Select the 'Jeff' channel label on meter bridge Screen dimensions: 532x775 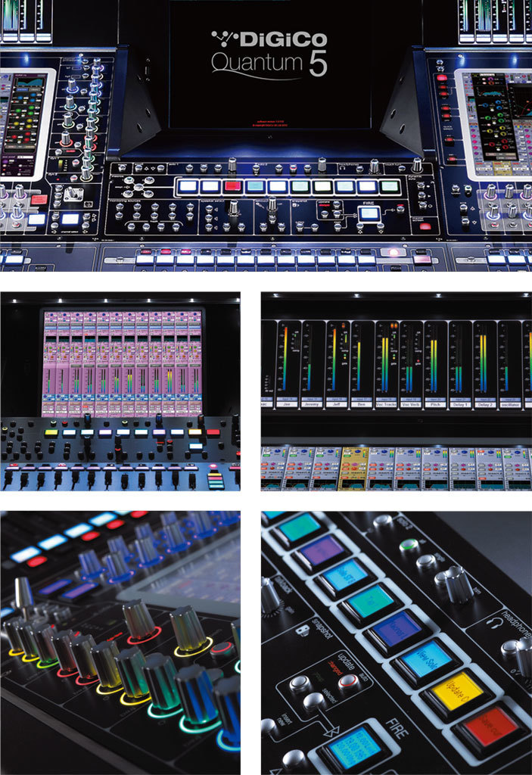click(x=336, y=404)
